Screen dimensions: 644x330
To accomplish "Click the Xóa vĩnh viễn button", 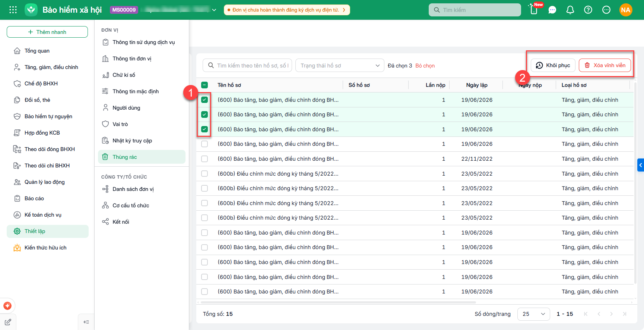I will point(605,65).
